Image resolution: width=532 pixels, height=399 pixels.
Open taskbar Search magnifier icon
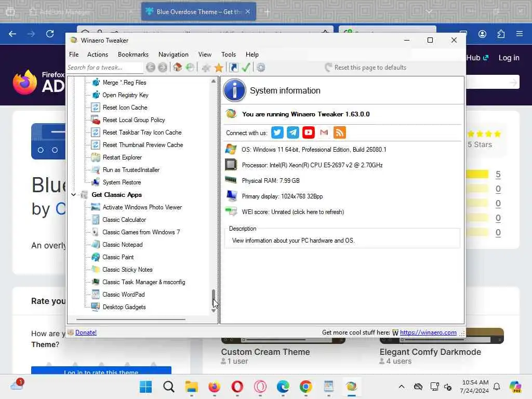pyautogui.click(x=169, y=387)
